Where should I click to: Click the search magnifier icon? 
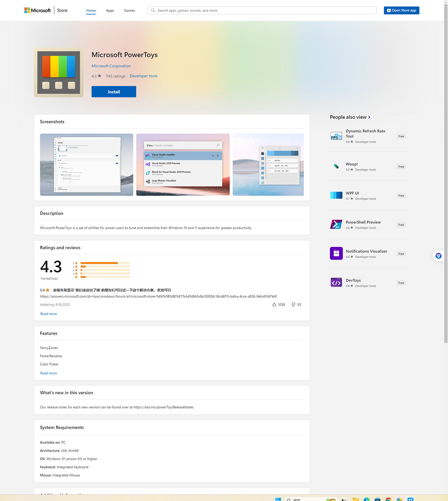pyautogui.click(x=153, y=10)
